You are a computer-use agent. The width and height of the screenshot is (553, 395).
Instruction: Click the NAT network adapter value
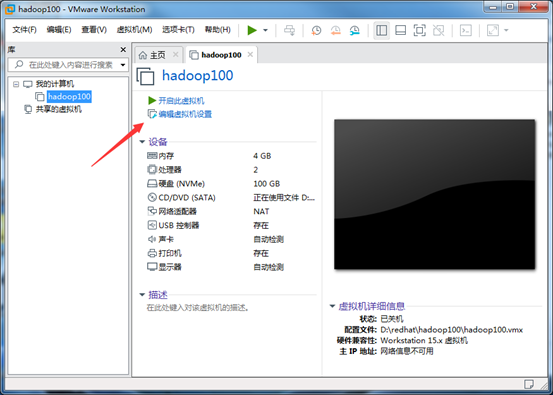click(x=261, y=211)
